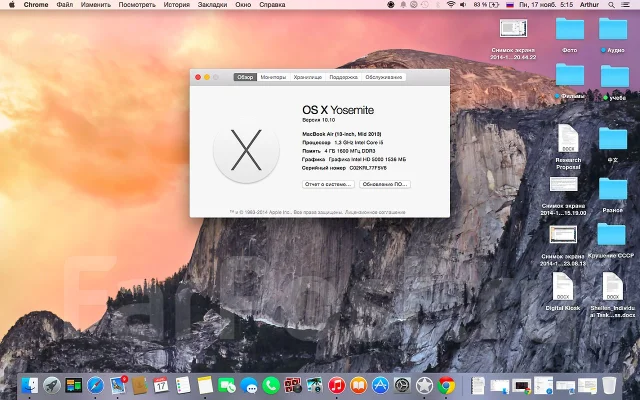Launch Google Chrome from the Dock

tap(447, 385)
